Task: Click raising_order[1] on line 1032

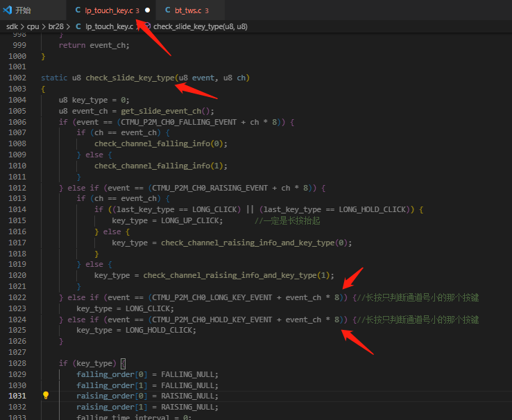Action: pyautogui.click(x=112, y=408)
